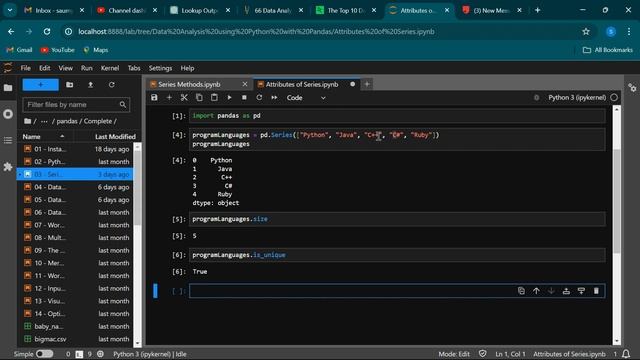The height and width of the screenshot is (360, 640).
Task: Select the 07 - Wor... file item
Action: (76, 225)
